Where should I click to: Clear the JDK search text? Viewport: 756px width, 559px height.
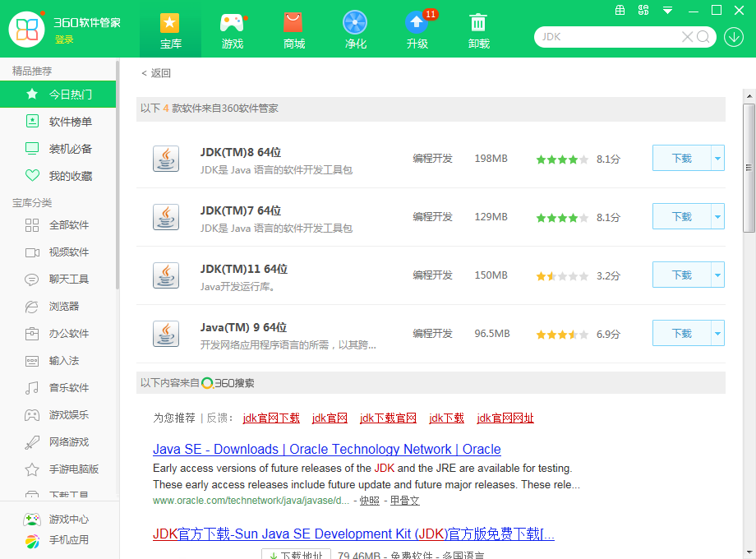pos(687,37)
